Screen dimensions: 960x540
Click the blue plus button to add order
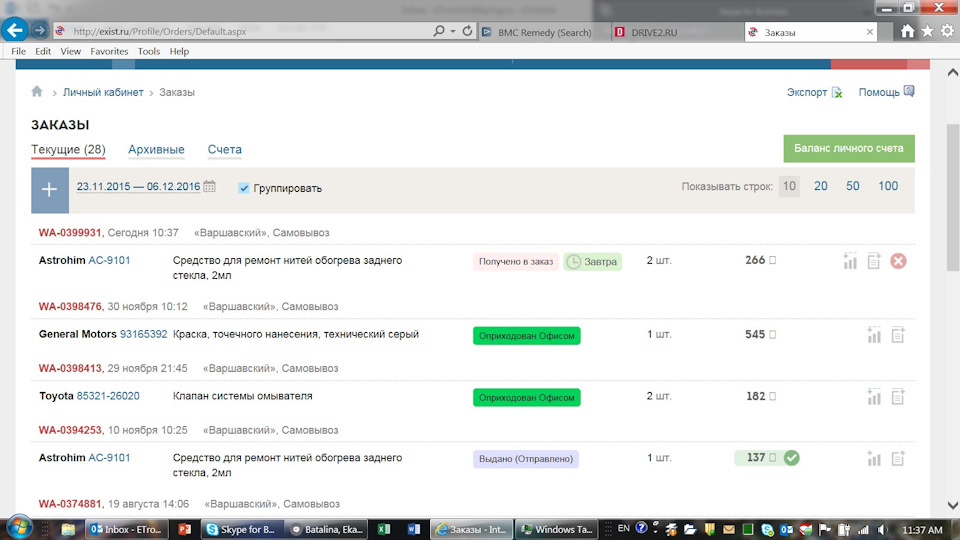[x=50, y=190]
